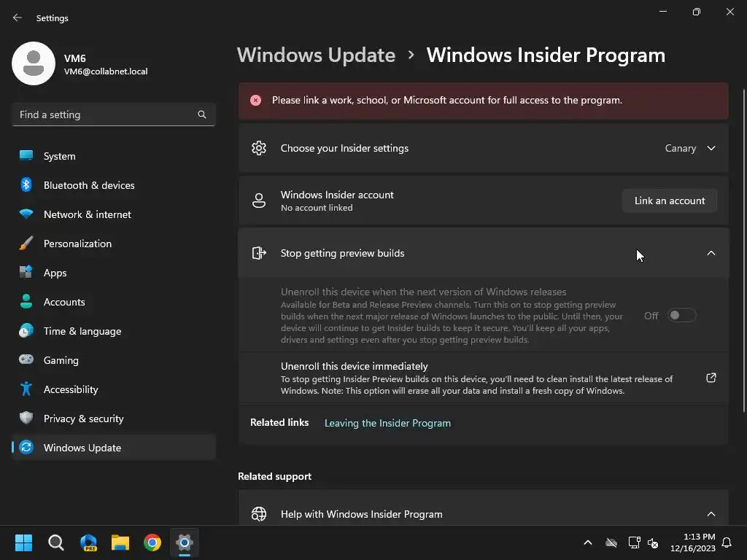Launch Microsoft Edge Preview from taskbar
The image size is (747, 560).
click(88, 542)
